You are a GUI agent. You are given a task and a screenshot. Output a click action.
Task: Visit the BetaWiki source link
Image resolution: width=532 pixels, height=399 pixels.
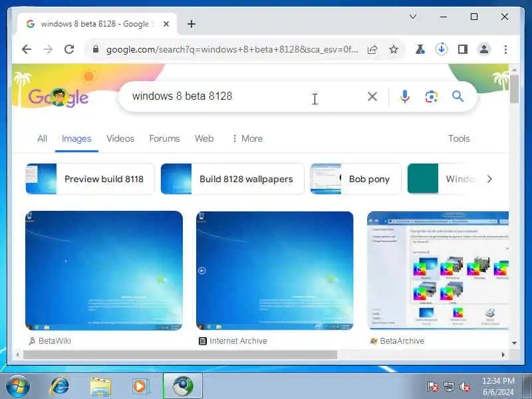[x=50, y=341]
